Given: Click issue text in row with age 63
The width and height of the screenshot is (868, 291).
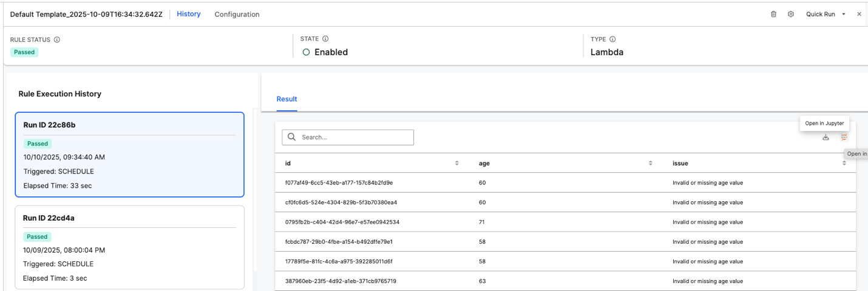Looking at the screenshot, I should (708, 281).
